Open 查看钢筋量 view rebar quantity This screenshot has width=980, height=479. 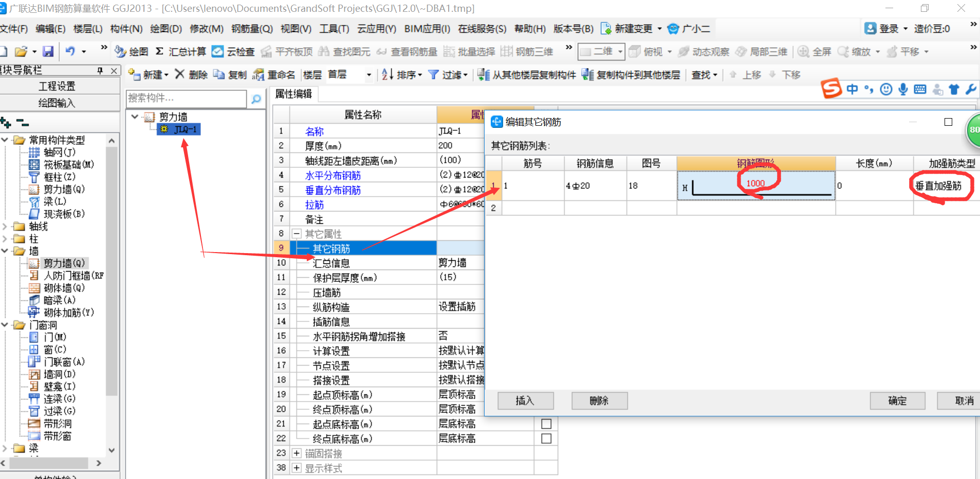(x=406, y=51)
